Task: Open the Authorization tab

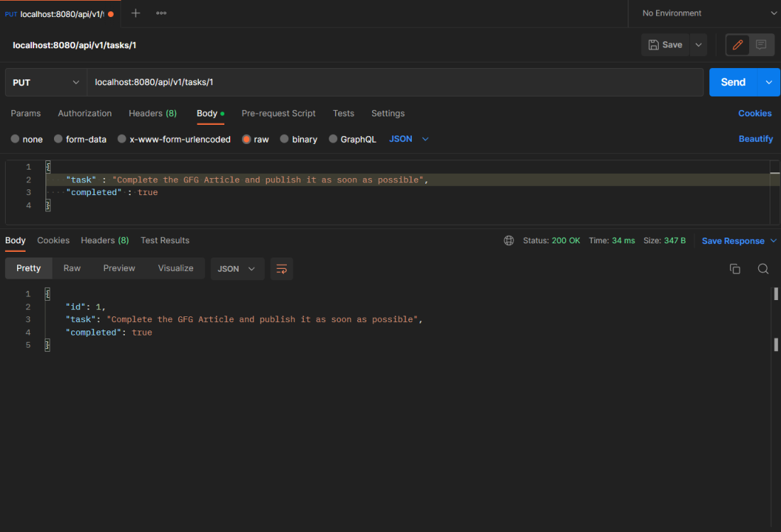Action: tap(84, 113)
